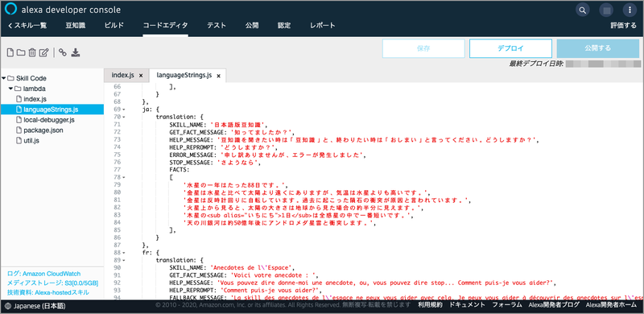Viewport: 644px width, 314px height.
Task: Click the New Folder icon
Action: [x=21, y=52]
